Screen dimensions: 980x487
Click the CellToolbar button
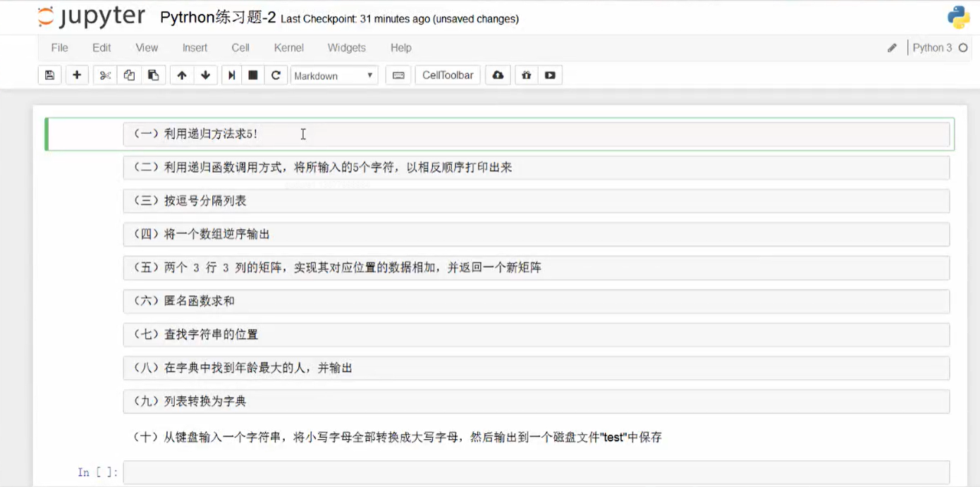(x=448, y=75)
